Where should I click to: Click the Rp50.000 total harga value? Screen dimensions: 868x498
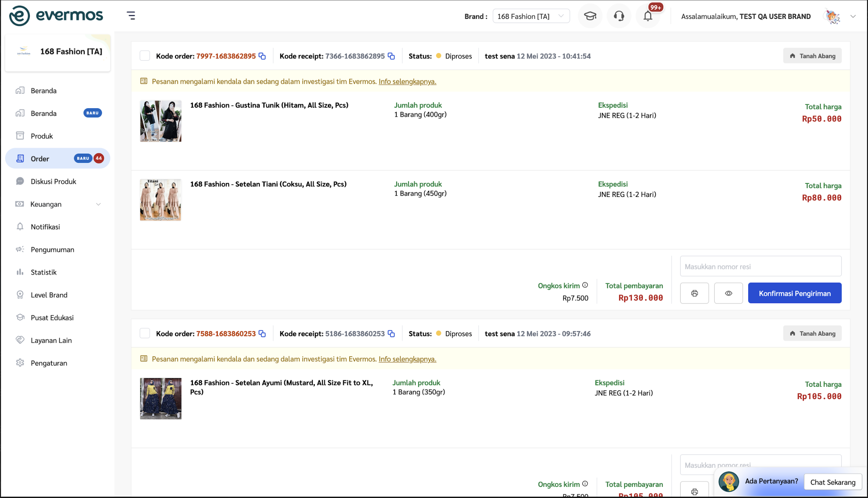pyautogui.click(x=822, y=119)
